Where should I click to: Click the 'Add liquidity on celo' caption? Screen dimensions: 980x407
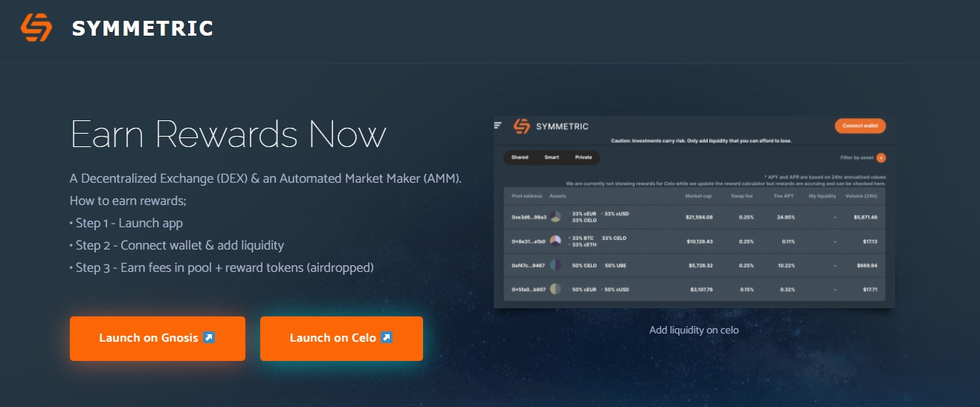694,330
